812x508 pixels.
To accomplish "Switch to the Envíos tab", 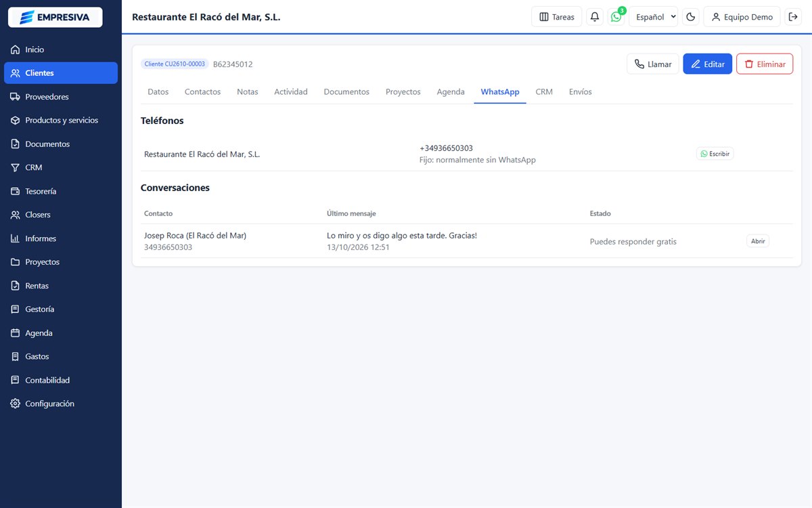I will [581, 91].
